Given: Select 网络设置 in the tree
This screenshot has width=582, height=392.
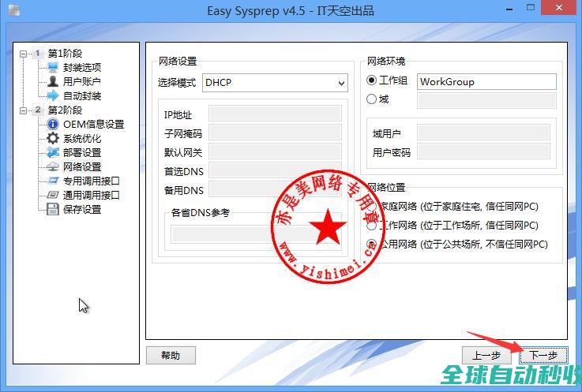Looking at the screenshot, I should [82, 167].
